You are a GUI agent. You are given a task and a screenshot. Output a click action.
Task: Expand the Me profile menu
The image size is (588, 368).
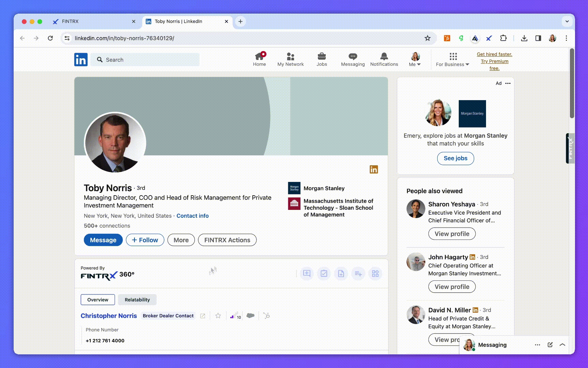tap(415, 59)
